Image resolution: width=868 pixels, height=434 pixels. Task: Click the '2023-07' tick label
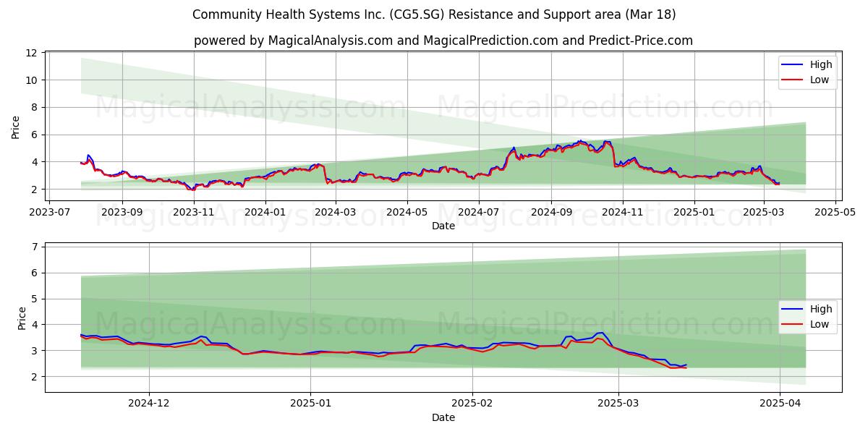(51, 213)
